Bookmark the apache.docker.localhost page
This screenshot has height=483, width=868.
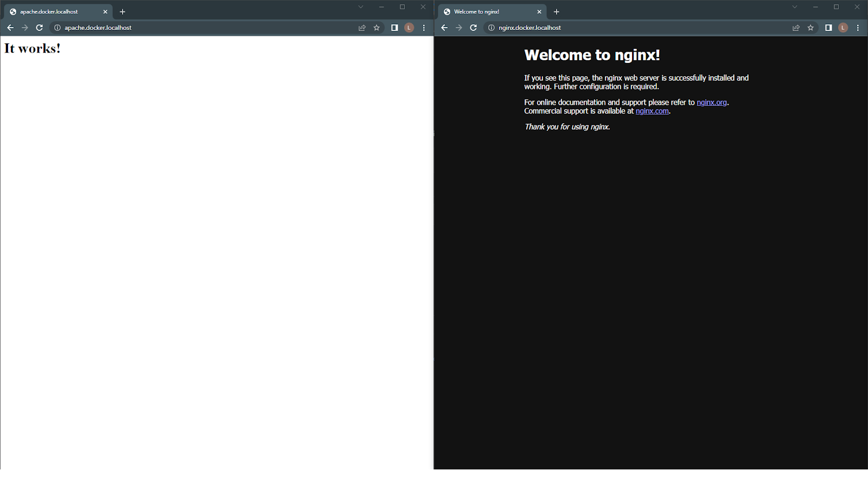coord(376,28)
